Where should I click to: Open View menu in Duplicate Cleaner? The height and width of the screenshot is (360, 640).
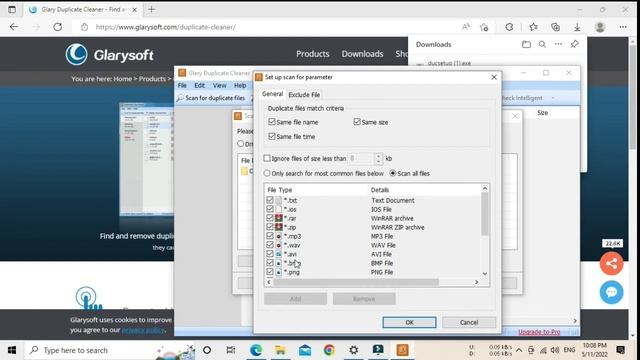click(x=219, y=85)
